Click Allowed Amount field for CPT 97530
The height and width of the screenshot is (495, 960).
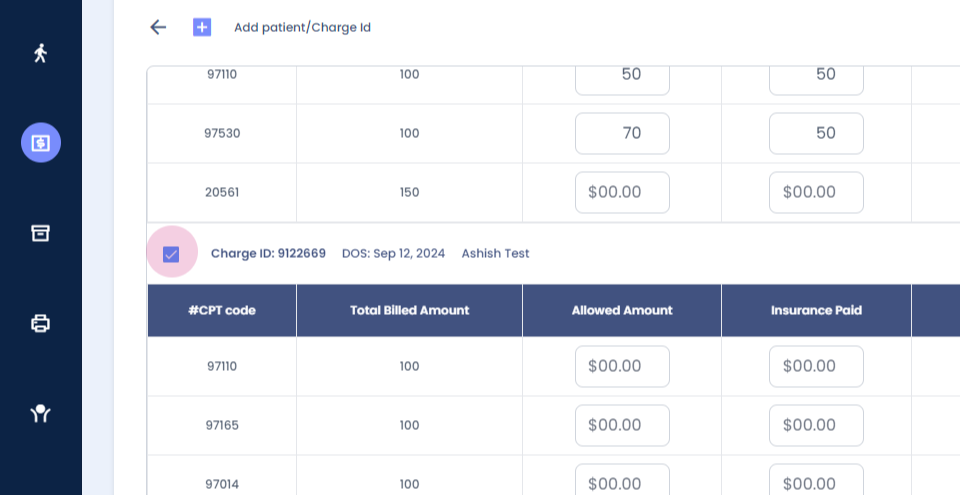[x=622, y=133]
